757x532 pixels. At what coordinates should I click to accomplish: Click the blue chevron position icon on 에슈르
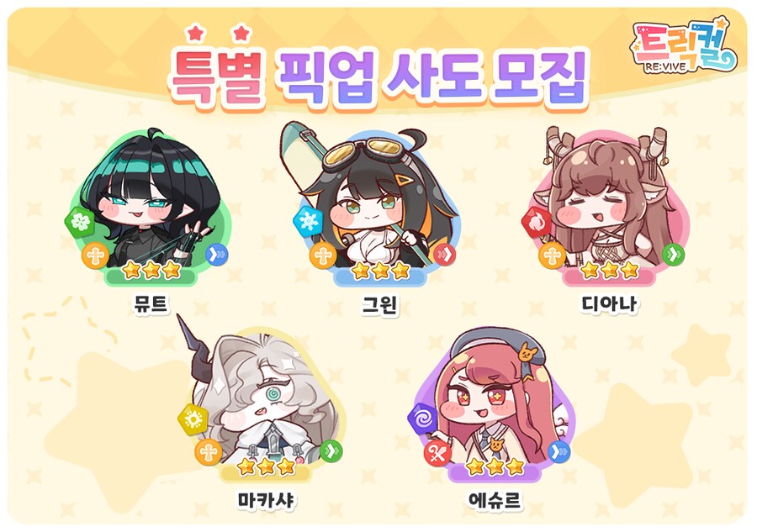pyautogui.click(x=559, y=452)
